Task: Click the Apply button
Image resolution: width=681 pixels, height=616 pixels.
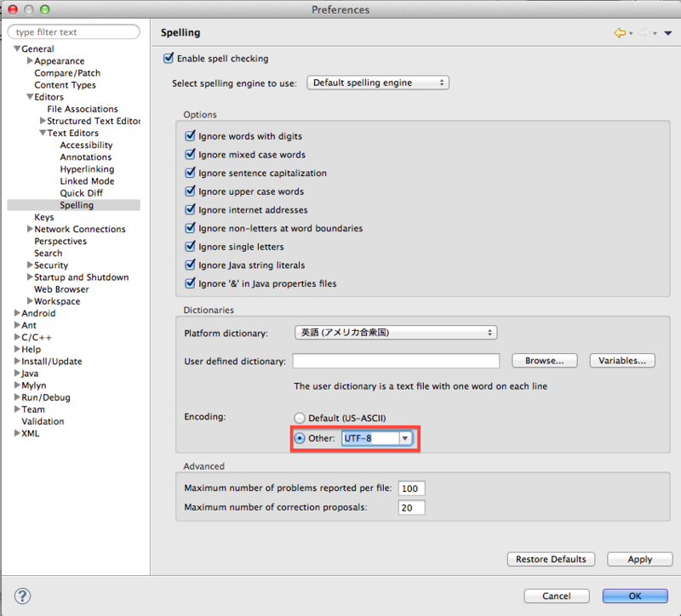Action: coord(640,559)
